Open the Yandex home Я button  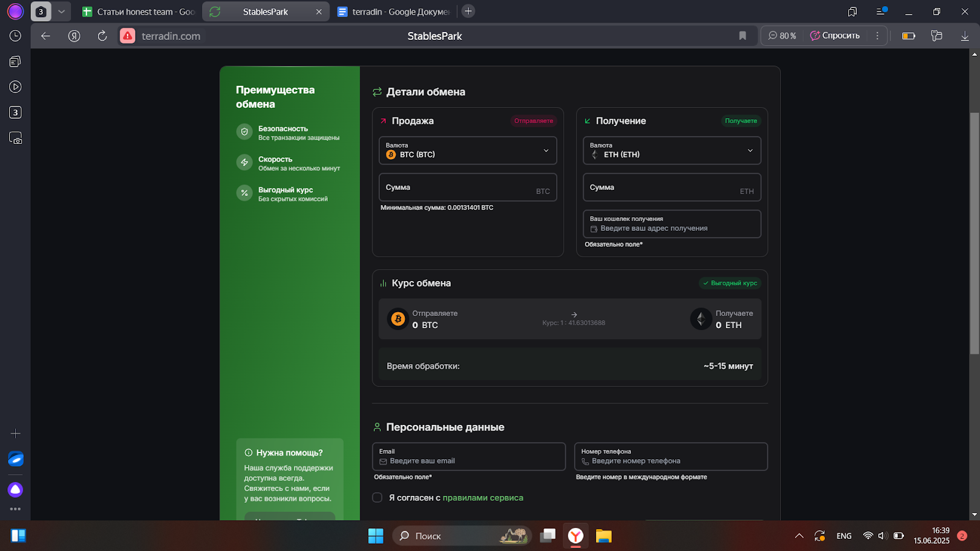pos(74,36)
